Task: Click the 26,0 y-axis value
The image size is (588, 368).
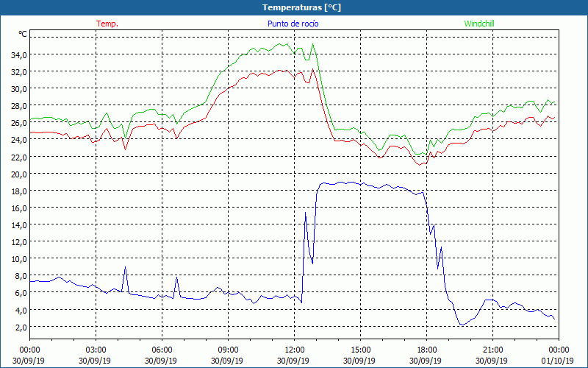Action: tap(19, 123)
